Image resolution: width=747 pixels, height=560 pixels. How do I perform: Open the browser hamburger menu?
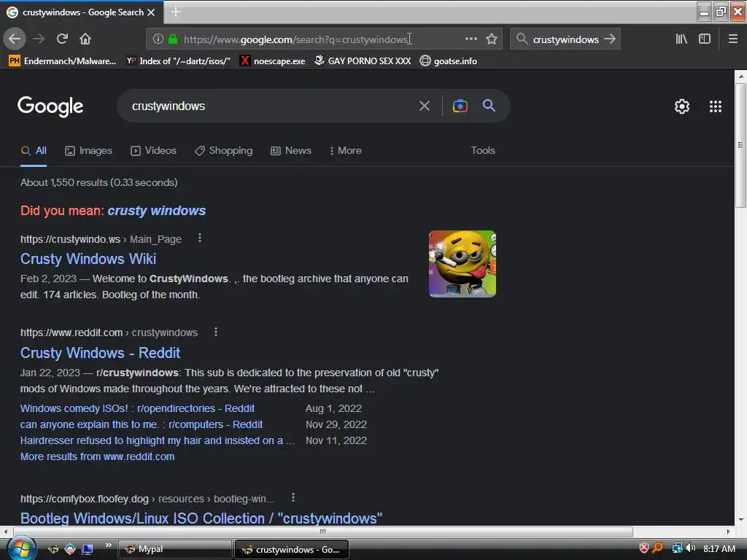732,39
